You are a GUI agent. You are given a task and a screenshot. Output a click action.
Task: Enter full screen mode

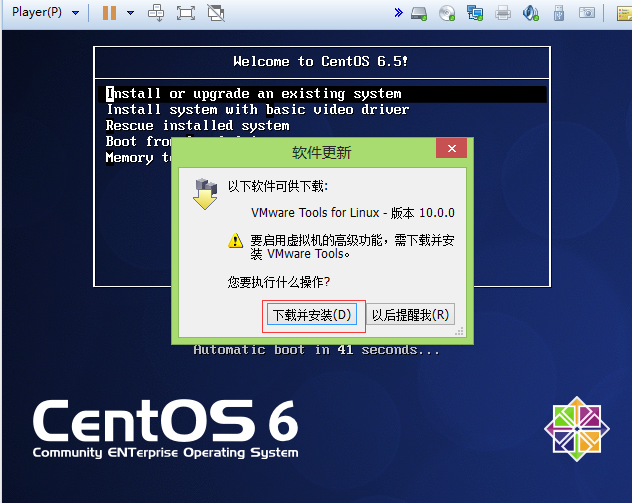[x=186, y=13]
